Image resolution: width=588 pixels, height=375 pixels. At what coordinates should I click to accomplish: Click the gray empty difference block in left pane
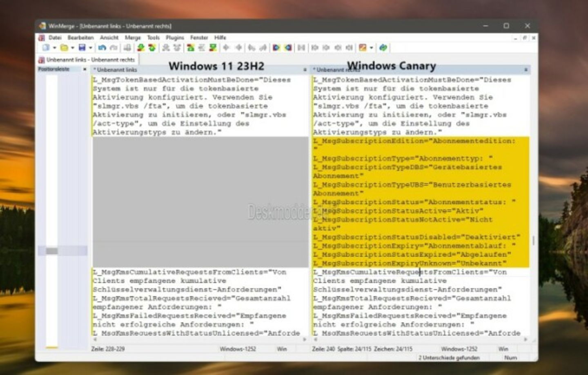pos(200,202)
